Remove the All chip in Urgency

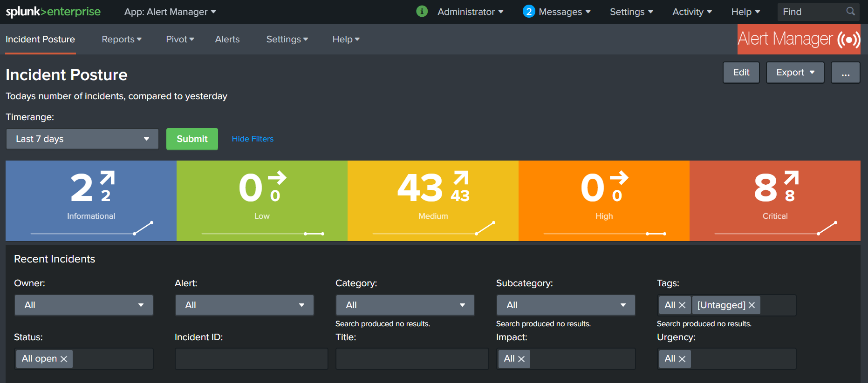[x=682, y=359]
